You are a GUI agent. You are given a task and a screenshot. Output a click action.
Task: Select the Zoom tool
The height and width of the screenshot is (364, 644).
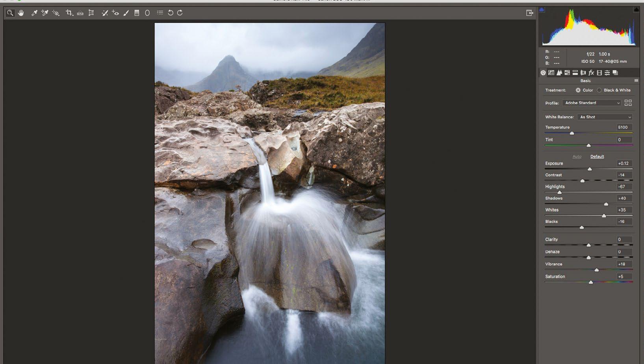click(x=10, y=13)
